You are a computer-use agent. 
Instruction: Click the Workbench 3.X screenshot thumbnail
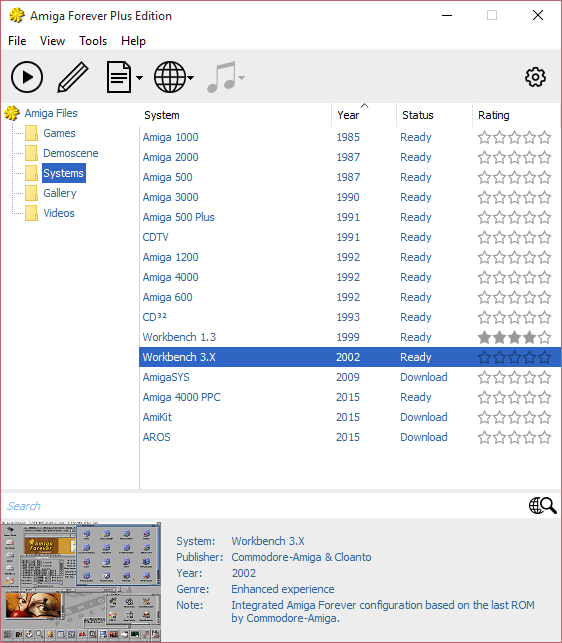(x=81, y=581)
